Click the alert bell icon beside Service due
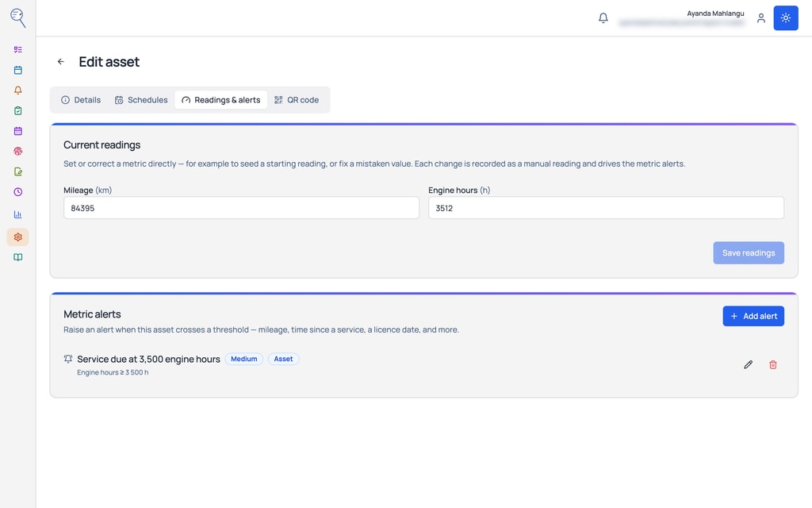Image resolution: width=812 pixels, height=508 pixels. tap(68, 359)
